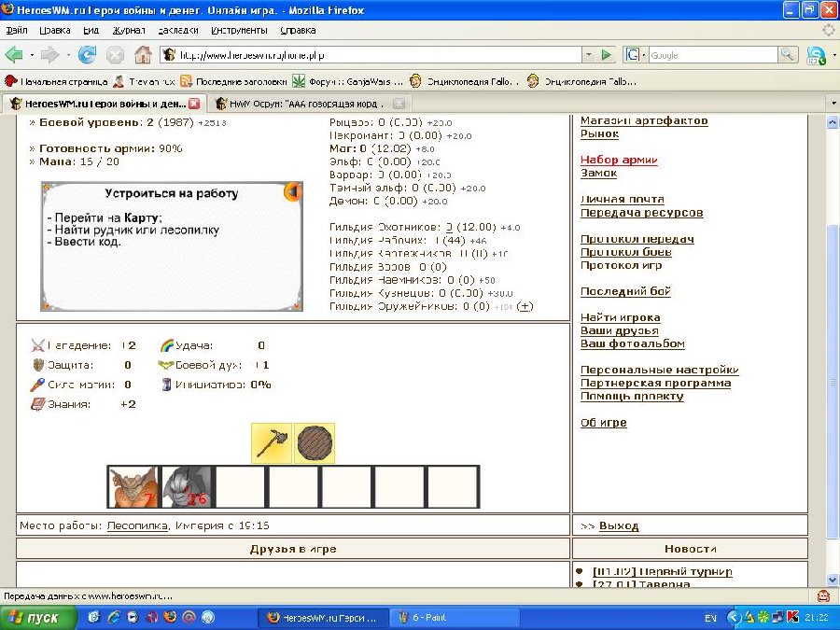This screenshot has height=630, width=840.
Task: Click the browser Forward arrow button
Action: coord(49,55)
